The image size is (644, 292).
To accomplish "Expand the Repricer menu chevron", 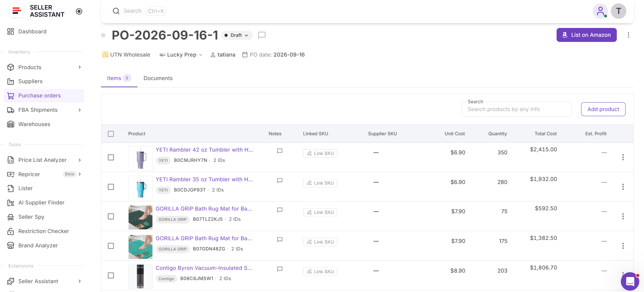I will point(80,174).
